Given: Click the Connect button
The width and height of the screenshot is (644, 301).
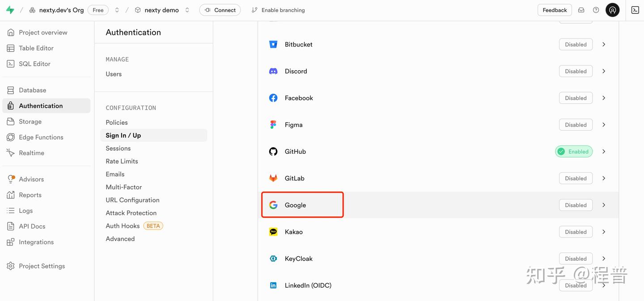Looking at the screenshot, I should [220, 10].
